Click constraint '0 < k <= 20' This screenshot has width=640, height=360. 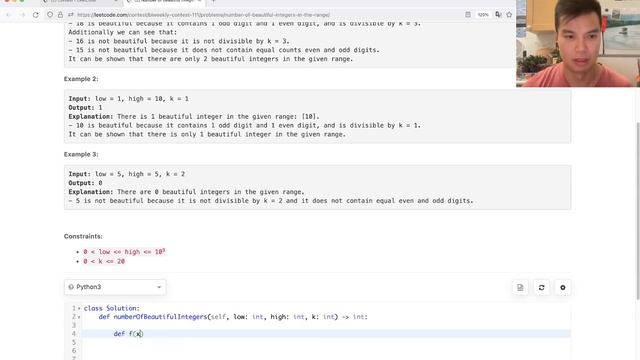(x=104, y=261)
